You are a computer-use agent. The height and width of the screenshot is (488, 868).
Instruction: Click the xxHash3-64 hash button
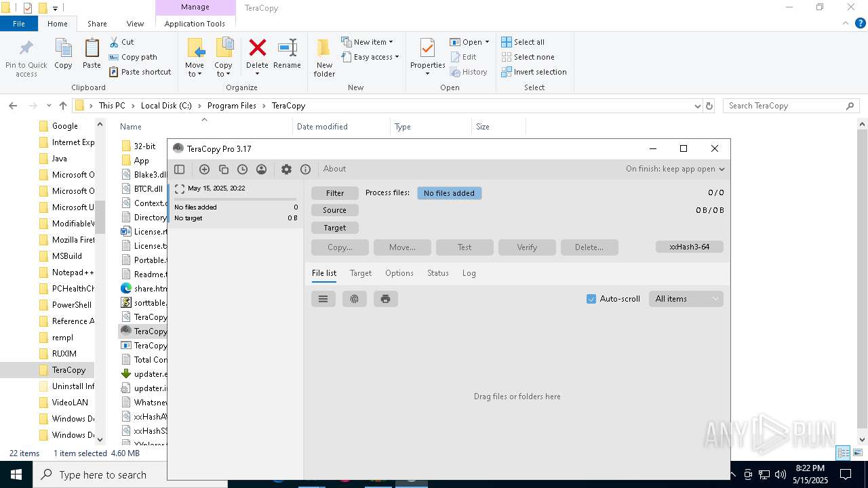(690, 247)
